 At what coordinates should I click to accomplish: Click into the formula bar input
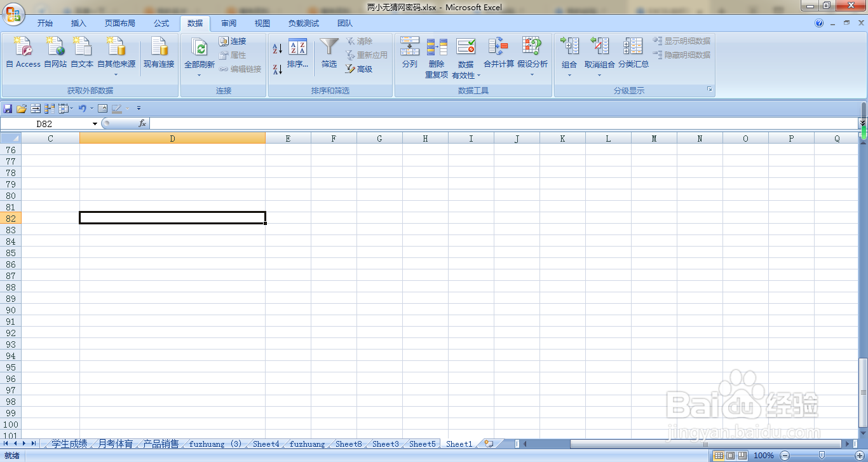[503, 124]
